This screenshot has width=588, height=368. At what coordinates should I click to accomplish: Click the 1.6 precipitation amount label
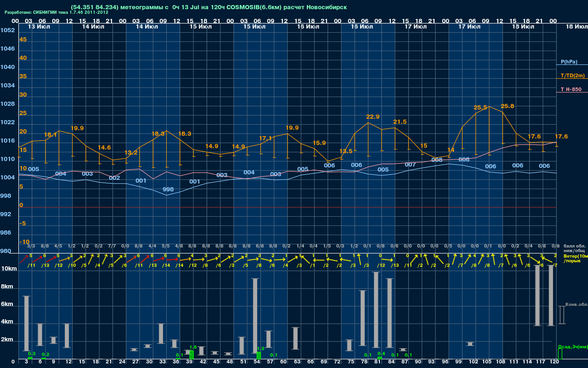pyautogui.click(x=193, y=347)
